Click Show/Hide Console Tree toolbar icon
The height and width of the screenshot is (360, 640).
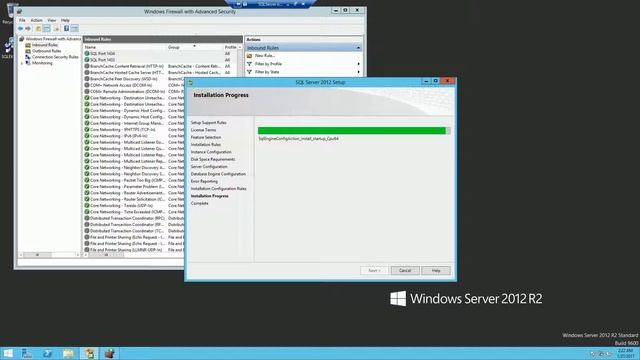tap(47, 29)
